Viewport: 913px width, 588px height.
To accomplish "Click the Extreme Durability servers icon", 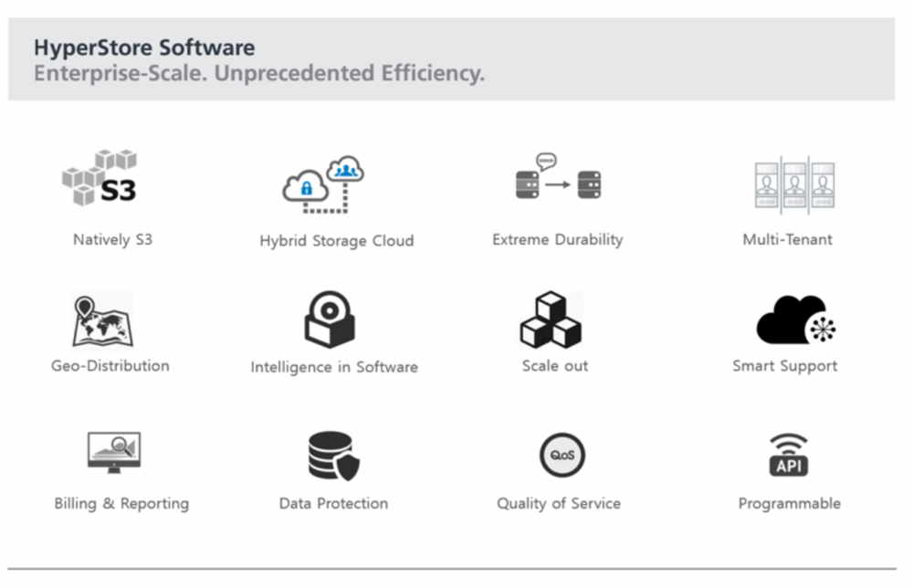I will 558,178.
